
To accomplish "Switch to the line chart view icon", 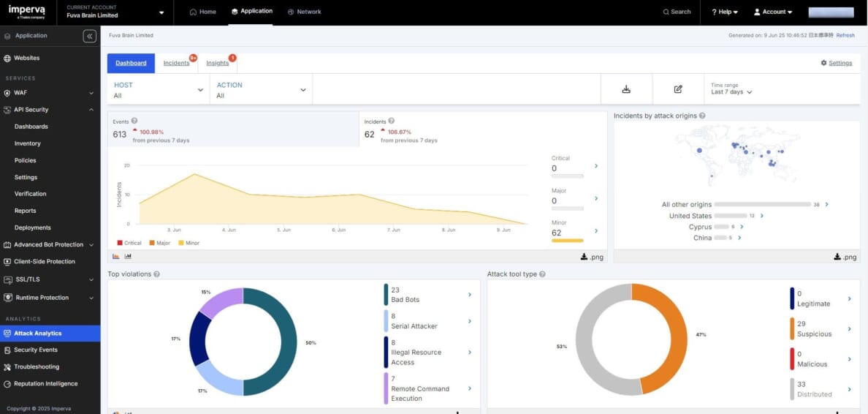I will [x=128, y=257].
